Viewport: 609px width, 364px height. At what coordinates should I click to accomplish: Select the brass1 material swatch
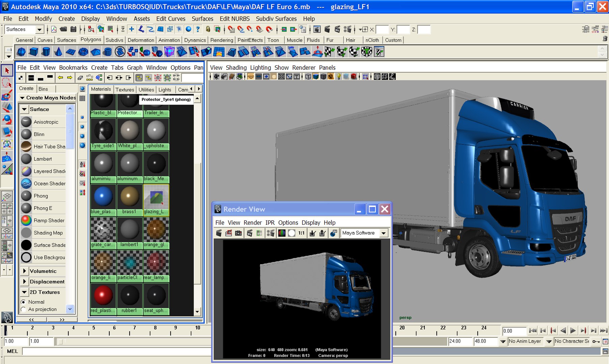pyautogui.click(x=130, y=200)
